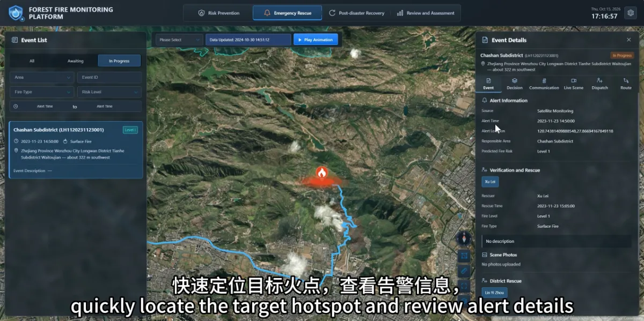Click the Alert Information bell icon
644x321 pixels.
click(485, 100)
